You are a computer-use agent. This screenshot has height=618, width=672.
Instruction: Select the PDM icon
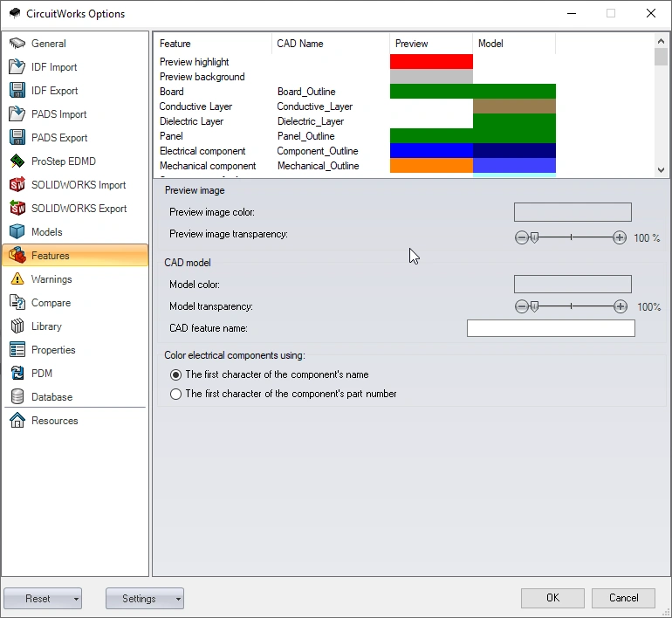pyautogui.click(x=17, y=374)
